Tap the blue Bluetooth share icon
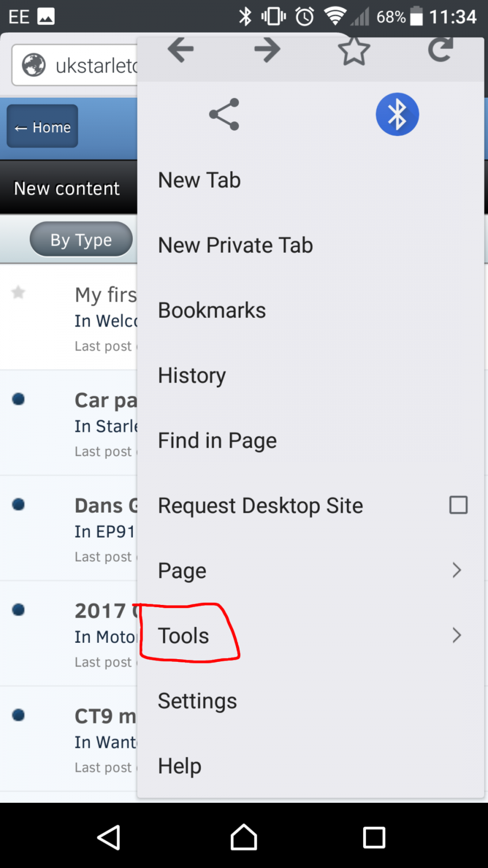The image size is (488, 868). point(397,114)
